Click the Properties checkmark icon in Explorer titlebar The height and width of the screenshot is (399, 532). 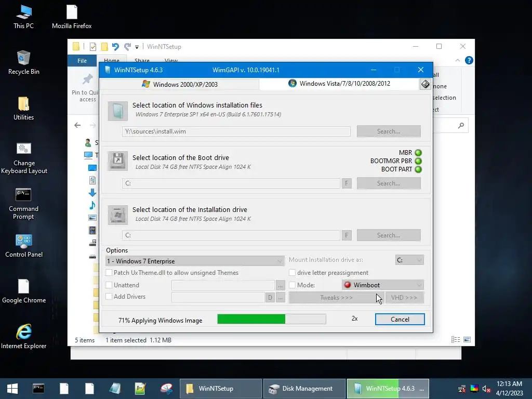(92, 47)
